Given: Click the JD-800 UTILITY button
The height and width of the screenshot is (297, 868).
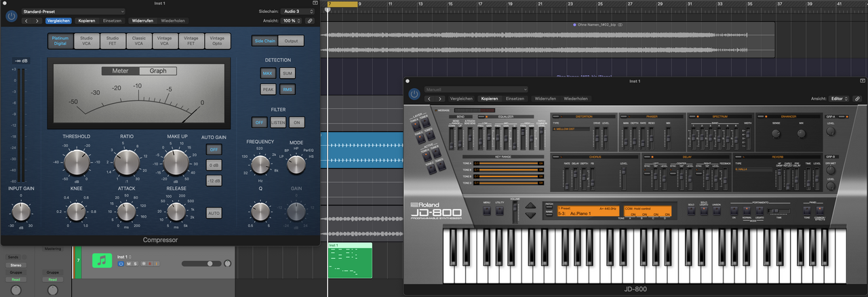Looking at the screenshot, I should (499, 210).
